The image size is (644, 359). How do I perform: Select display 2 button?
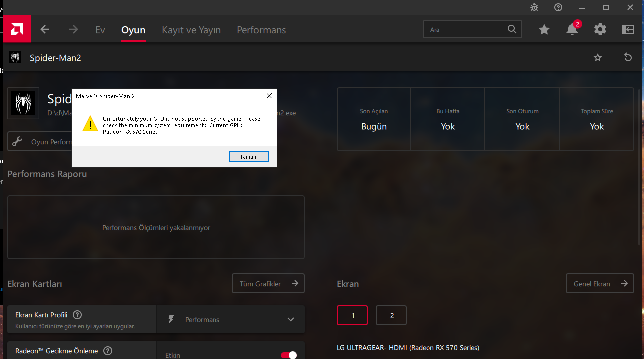coord(391,315)
